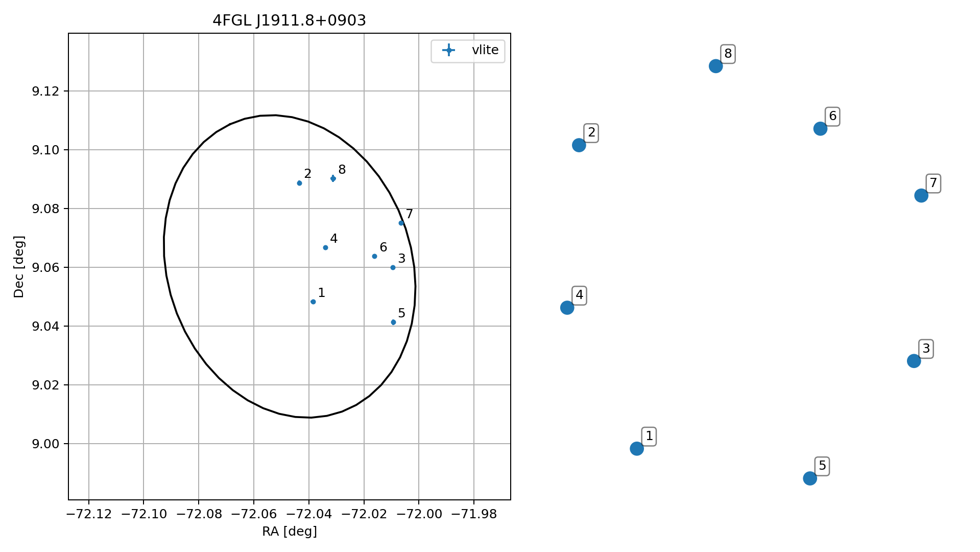Click the large blue dot labeled 5
This screenshot has width=980, height=552.
809,478
